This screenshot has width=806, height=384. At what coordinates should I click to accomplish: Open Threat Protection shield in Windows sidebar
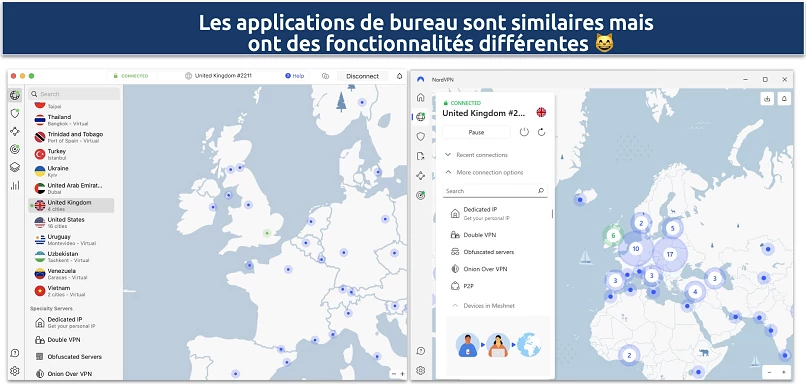(x=420, y=136)
